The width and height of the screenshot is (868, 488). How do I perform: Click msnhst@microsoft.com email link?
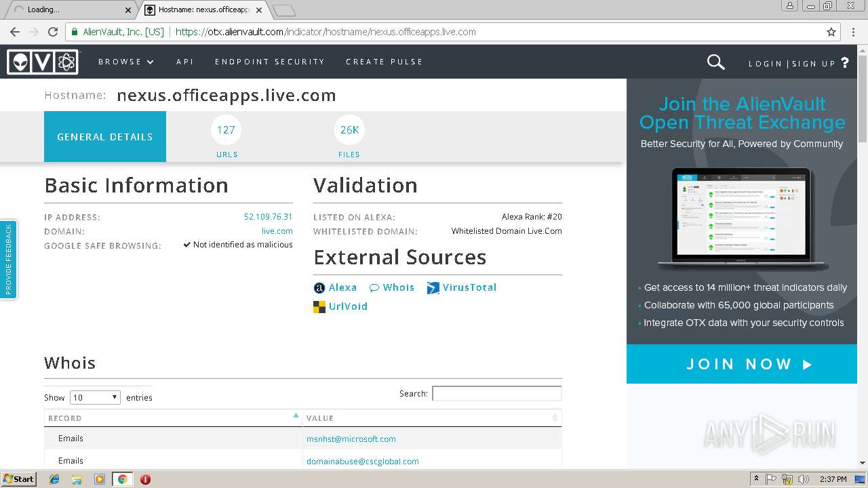pyautogui.click(x=351, y=439)
